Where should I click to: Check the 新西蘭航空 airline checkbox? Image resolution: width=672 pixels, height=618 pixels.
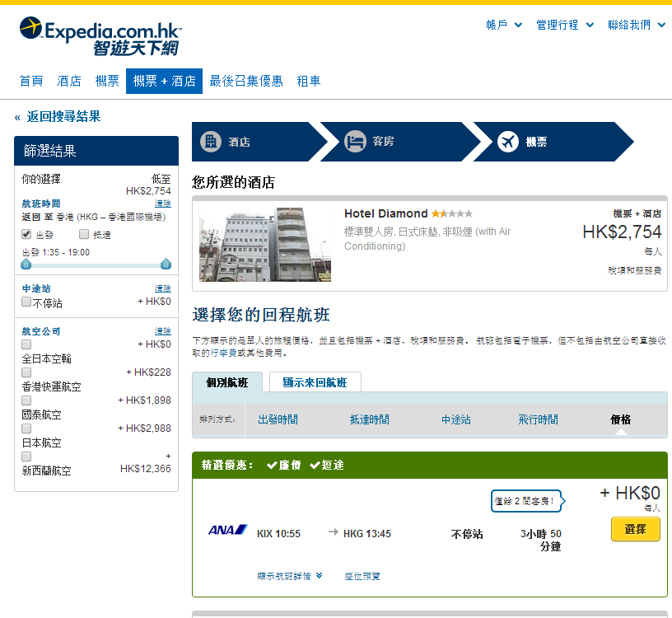tap(26, 456)
